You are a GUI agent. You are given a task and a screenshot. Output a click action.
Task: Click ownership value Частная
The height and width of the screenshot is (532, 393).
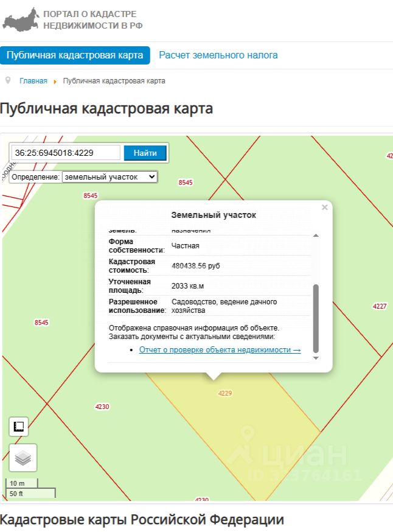185,246
